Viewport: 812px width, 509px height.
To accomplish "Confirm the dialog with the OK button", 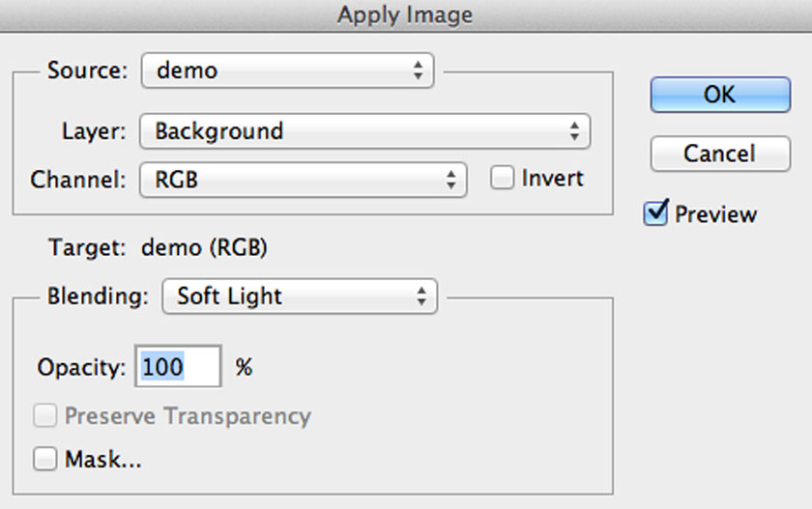I will coord(720,95).
